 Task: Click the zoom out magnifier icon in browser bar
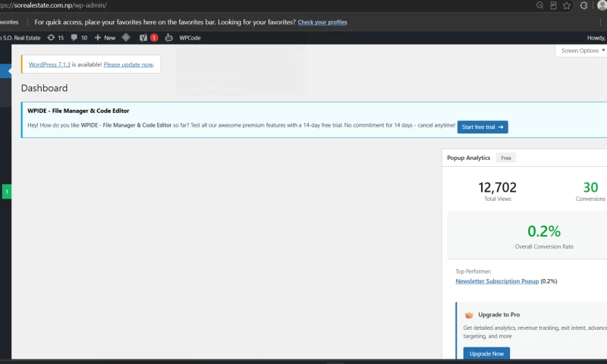pos(539,5)
